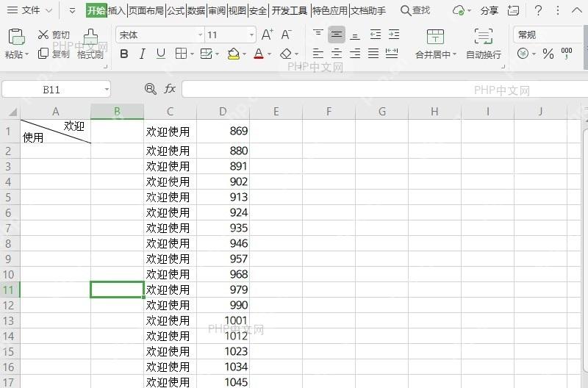Open the quick access toolbar dropdown
The image size is (588, 388).
click(72, 11)
